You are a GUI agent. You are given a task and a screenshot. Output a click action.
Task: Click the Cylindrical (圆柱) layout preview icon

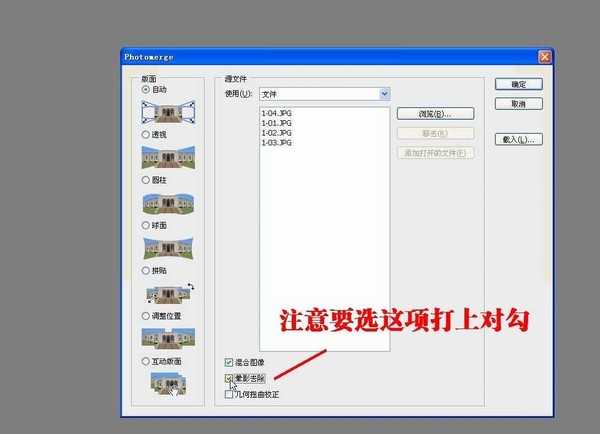click(167, 202)
